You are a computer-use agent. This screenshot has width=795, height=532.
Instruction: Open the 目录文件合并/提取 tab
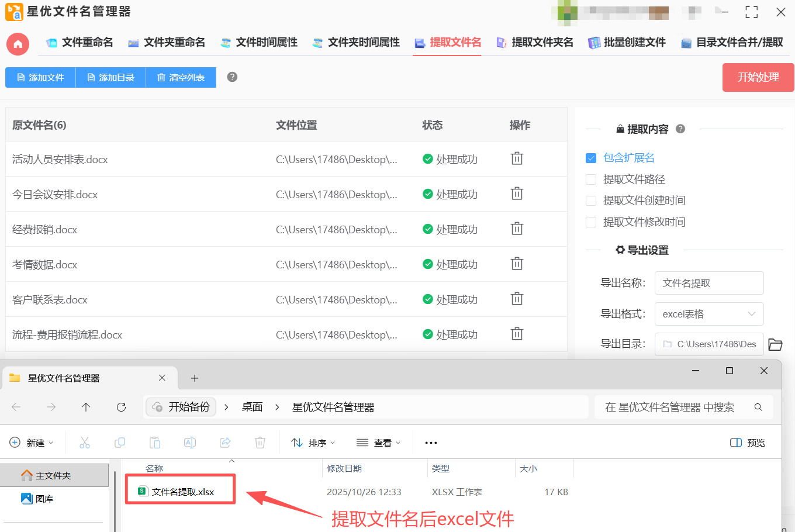coord(732,42)
